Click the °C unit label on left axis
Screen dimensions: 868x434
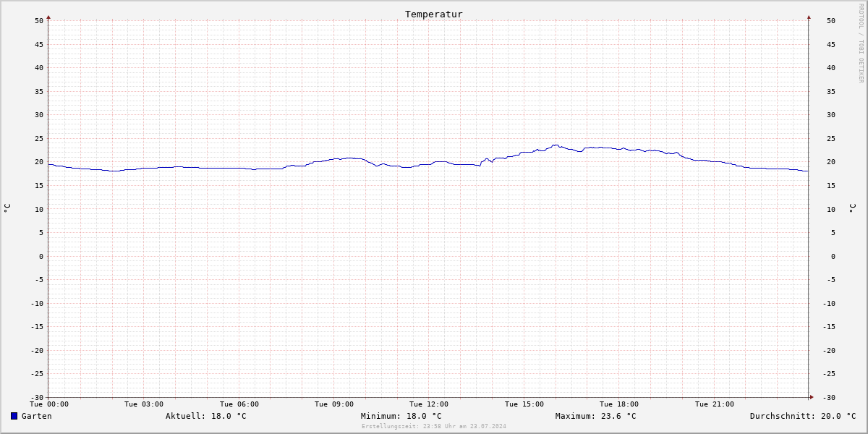(7, 208)
